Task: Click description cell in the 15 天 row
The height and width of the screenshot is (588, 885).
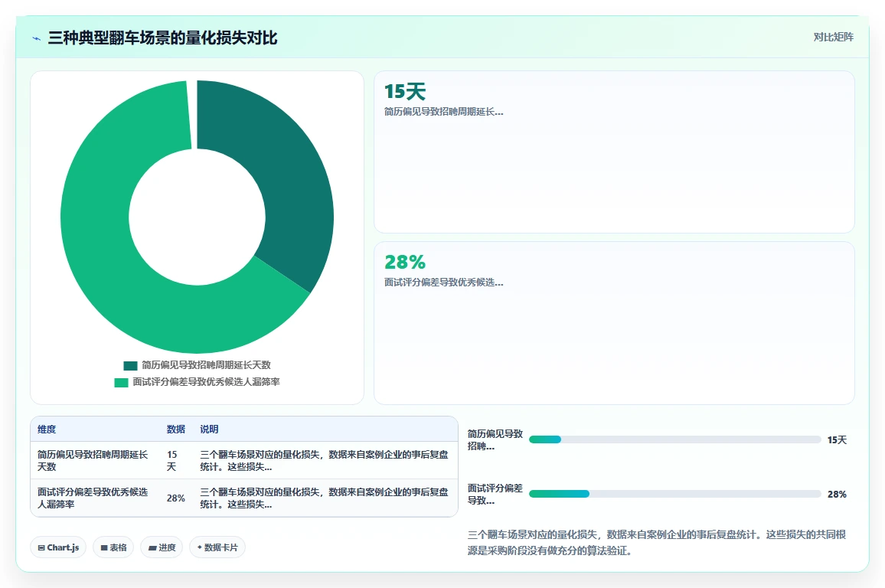Action: pyautogui.click(x=324, y=460)
